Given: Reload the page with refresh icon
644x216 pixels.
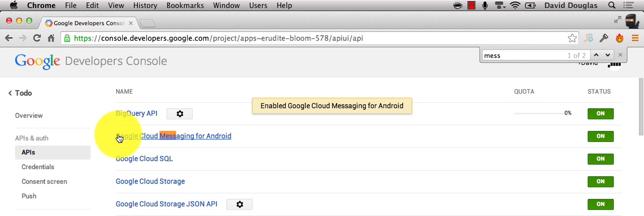Looking at the screenshot, I should point(37,38).
